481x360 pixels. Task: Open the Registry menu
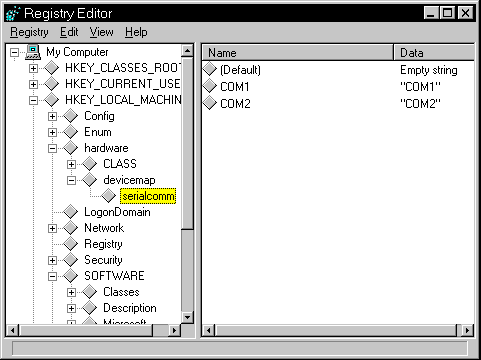(29, 32)
